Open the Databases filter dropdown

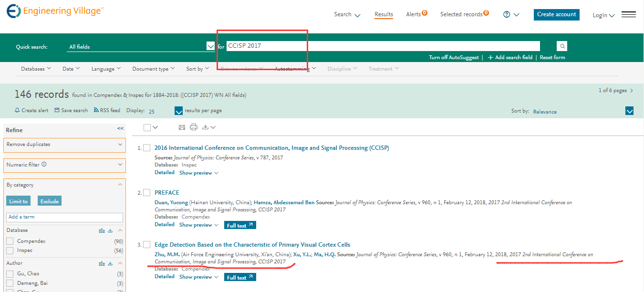pyautogui.click(x=36, y=69)
